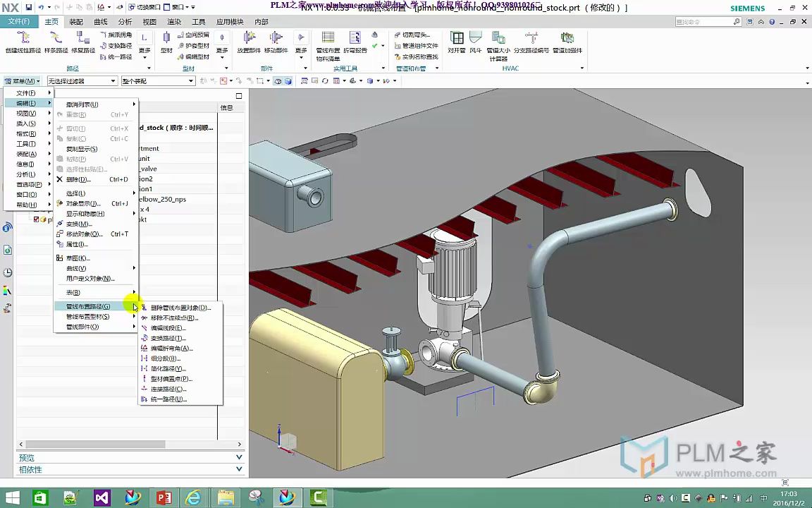This screenshot has width=812, height=508.
Task: Click the 移动部件 move part icon
Action: [276, 39]
